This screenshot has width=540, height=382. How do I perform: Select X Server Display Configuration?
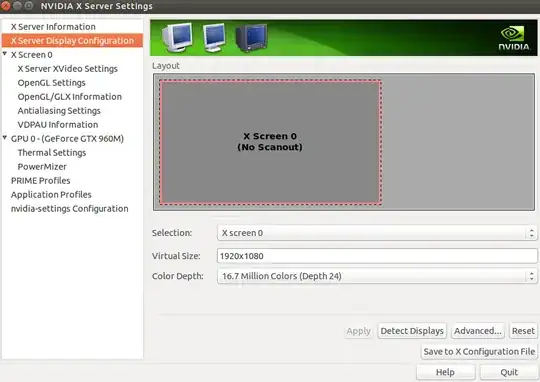[72, 41]
